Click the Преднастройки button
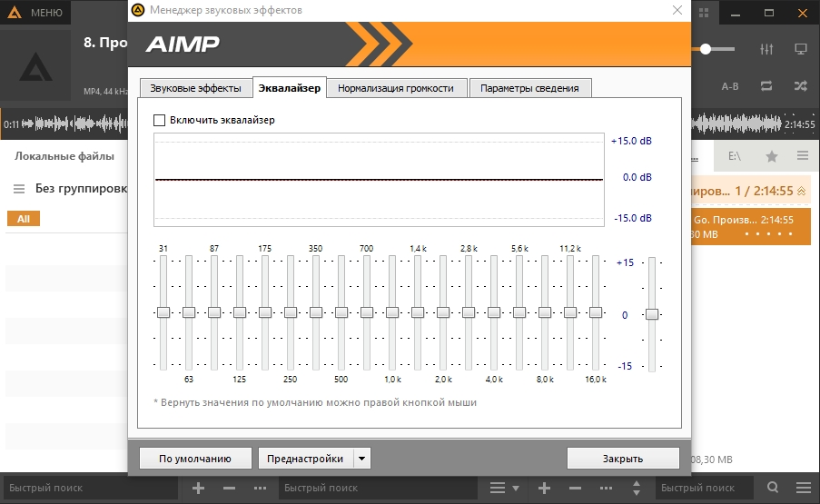This screenshot has height=504, width=820. (305, 459)
